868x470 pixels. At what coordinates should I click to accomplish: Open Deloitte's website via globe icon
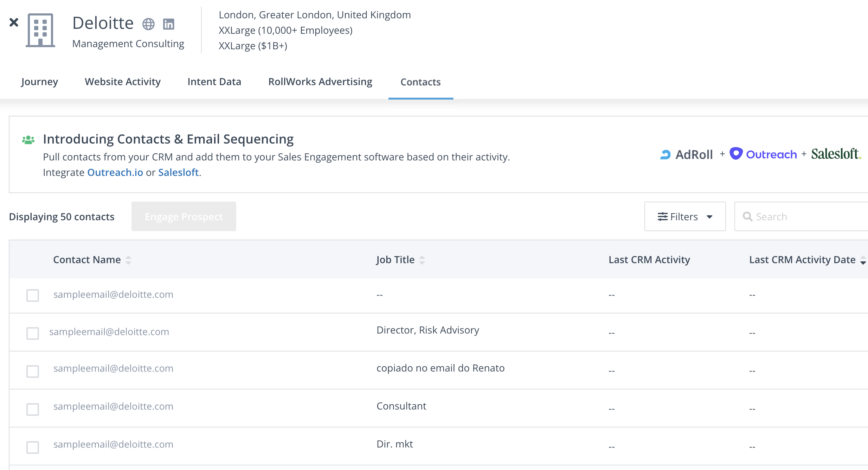click(148, 24)
